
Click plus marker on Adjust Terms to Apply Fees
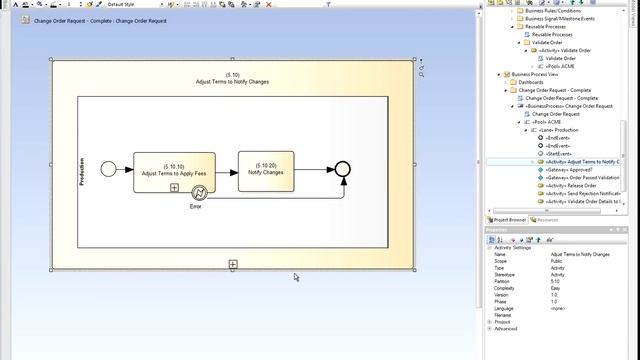point(174,188)
